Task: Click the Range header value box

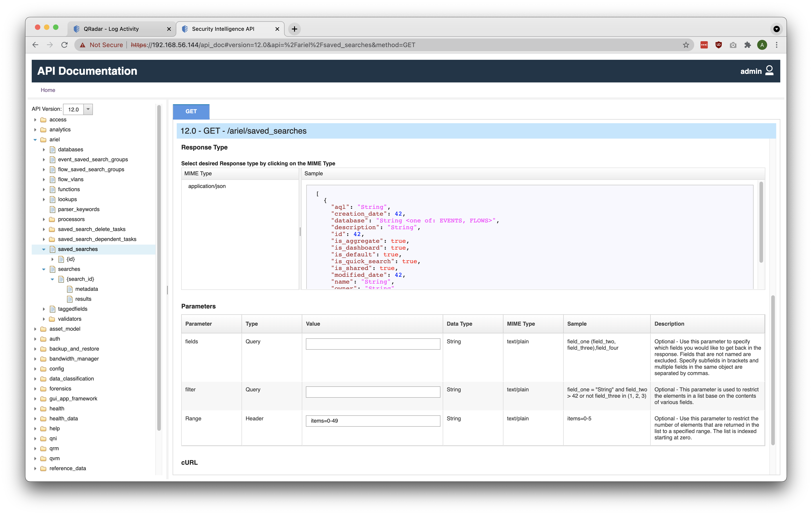Action: (x=373, y=421)
